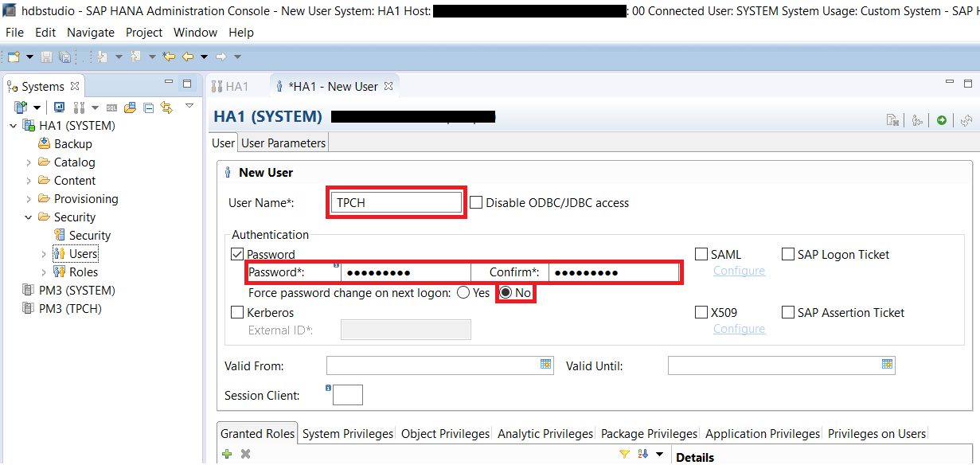The height and width of the screenshot is (465, 980).
Task: Click the Delete document icon in editor toolbar
Action: pos(893,120)
